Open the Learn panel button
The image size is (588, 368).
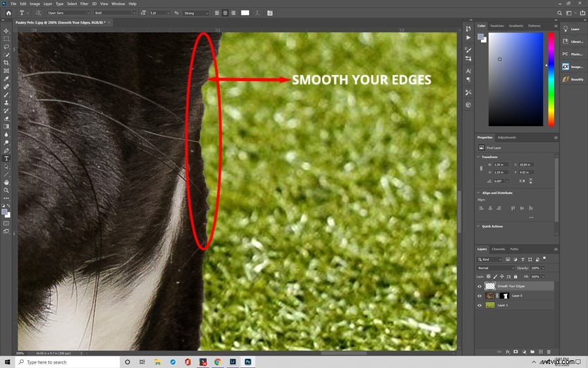coord(572,29)
